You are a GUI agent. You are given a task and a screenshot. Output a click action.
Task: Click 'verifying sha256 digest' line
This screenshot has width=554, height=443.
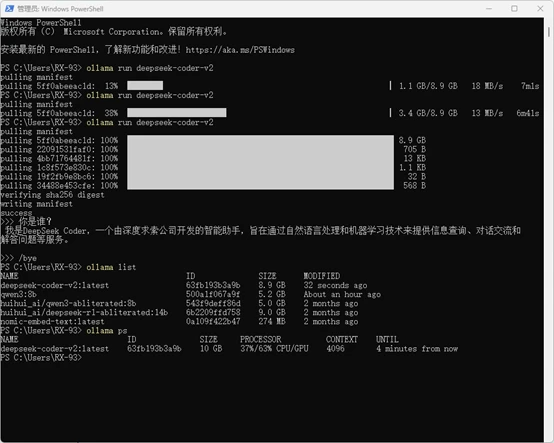click(52, 195)
